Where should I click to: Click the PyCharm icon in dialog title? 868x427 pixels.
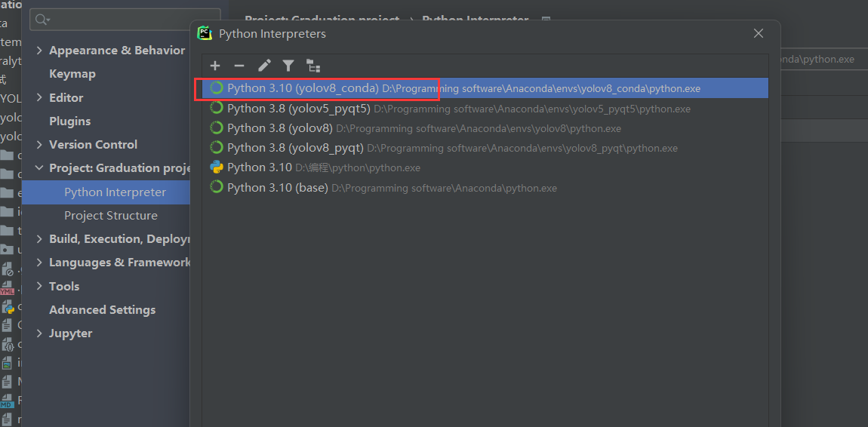[205, 33]
